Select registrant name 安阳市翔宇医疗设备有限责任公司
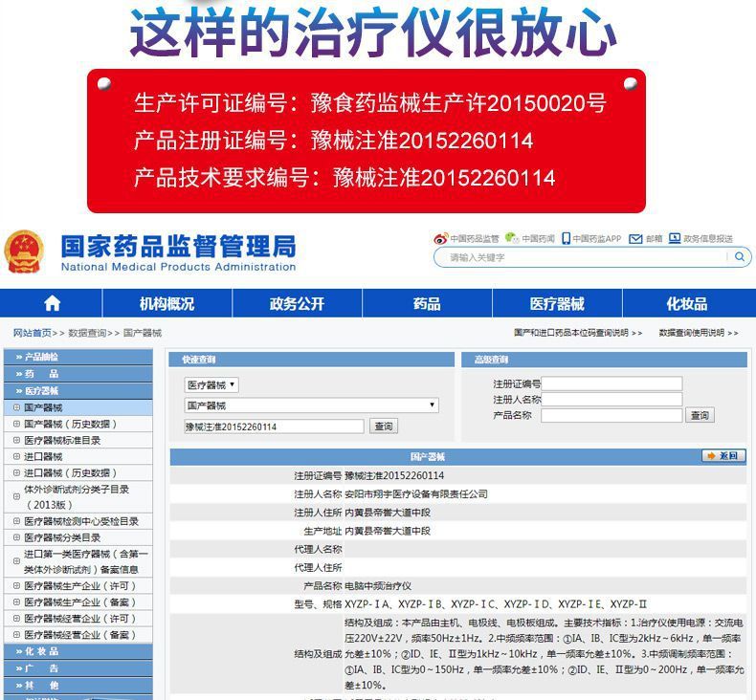This screenshot has height=700, width=756. (416, 493)
